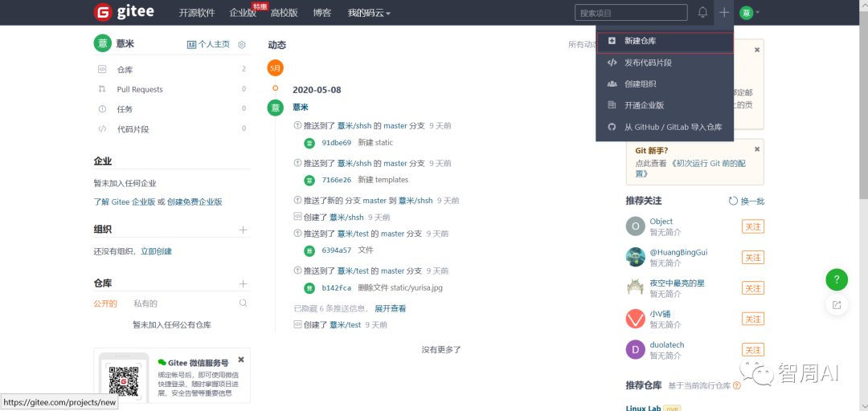The height and width of the screenshot is (411, 868).
Task: Click the 个人主页 link
Action: (208, 44)
